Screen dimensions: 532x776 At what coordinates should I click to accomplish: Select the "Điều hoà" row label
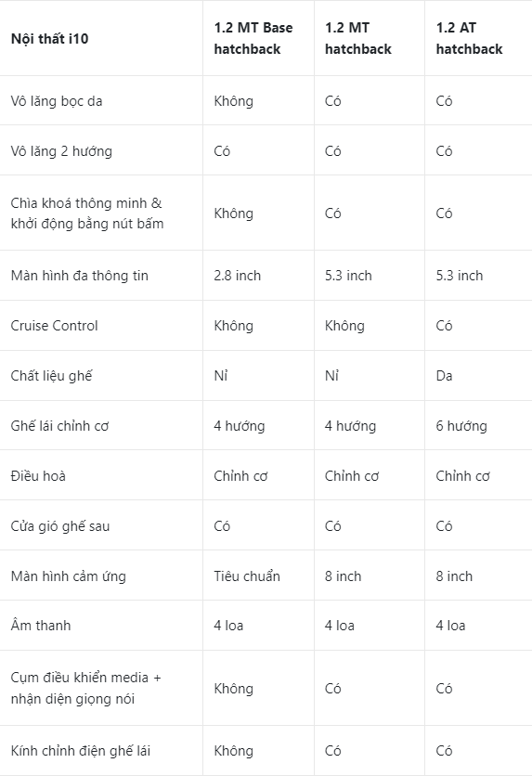(x=38, y=476)
